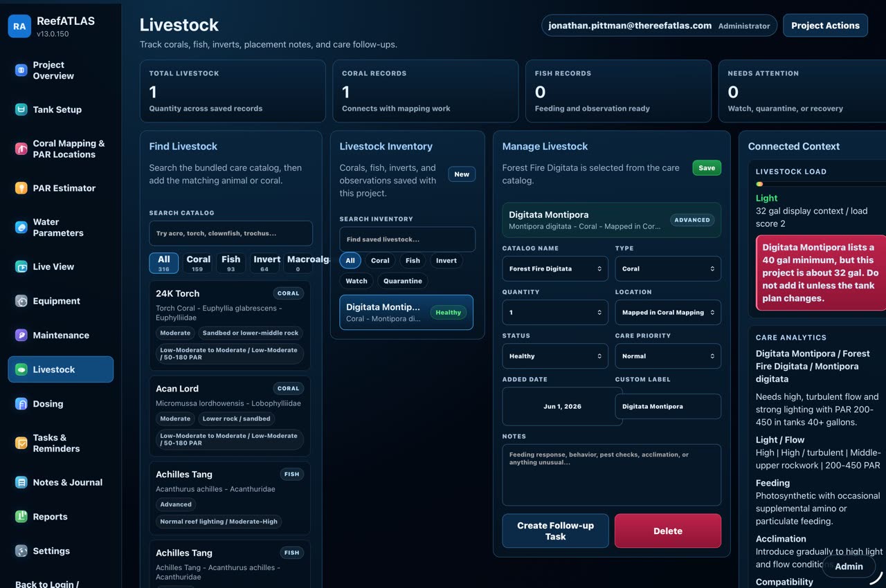The height and width of the screenshot is (588, 886).
Task: Click the inventory Fish filter chip
Action: [413, 261]
